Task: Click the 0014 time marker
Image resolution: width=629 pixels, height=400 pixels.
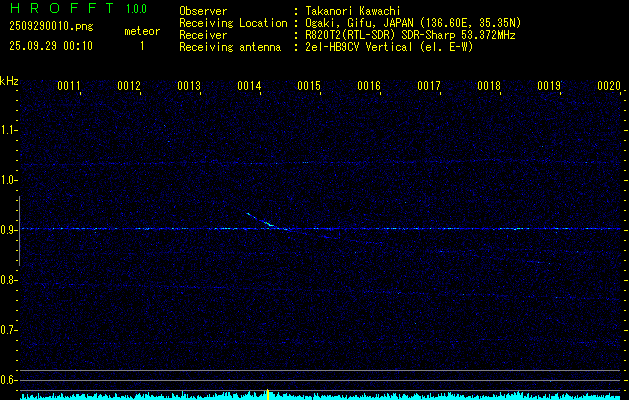Action: click(249, 87)
